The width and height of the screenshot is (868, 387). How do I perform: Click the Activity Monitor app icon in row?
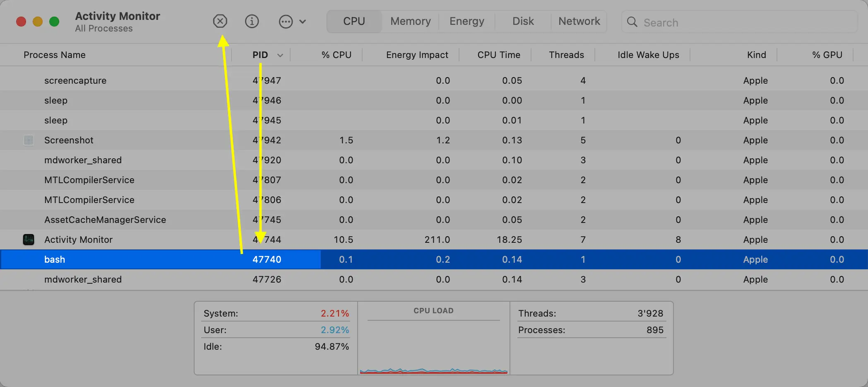[x=29, y=239]
